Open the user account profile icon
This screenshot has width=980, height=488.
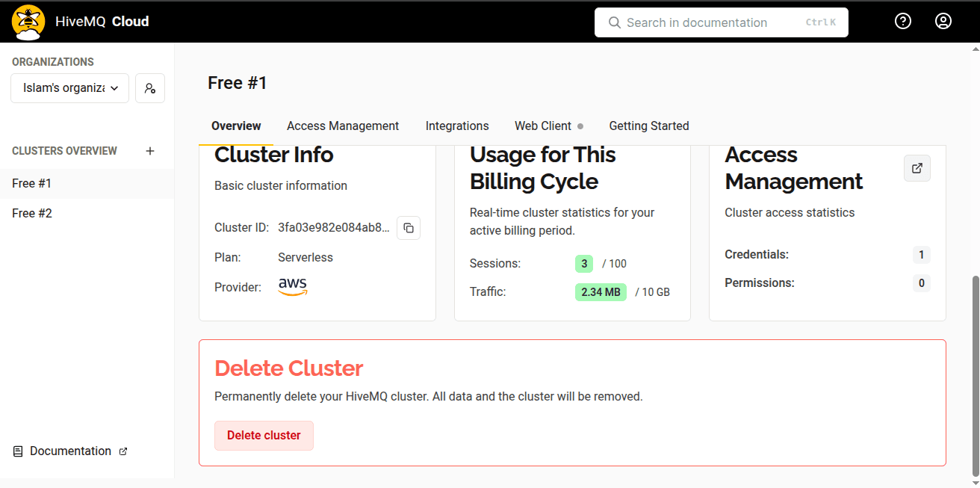coord(943,22)
